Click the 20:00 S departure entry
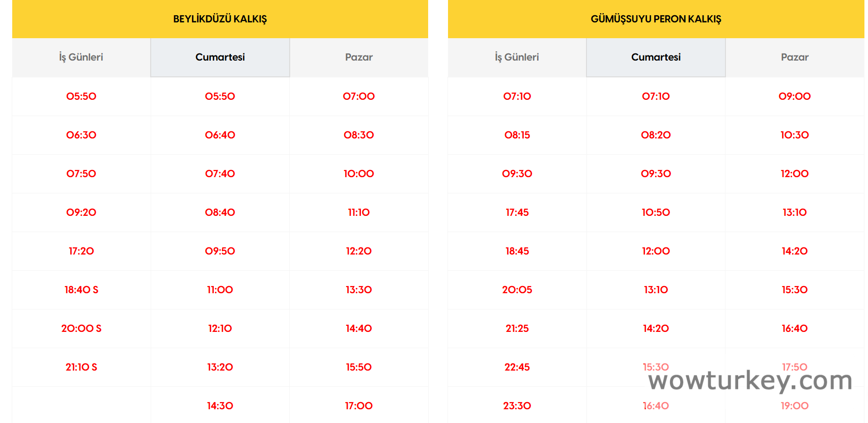Viewport: 868px width, 423px height. 81,328
